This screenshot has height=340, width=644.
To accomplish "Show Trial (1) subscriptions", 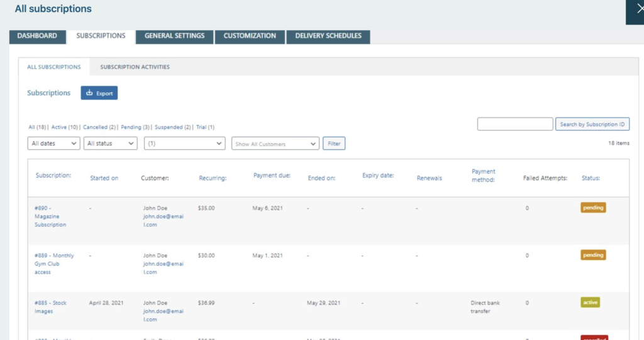I will pos(205,127).
